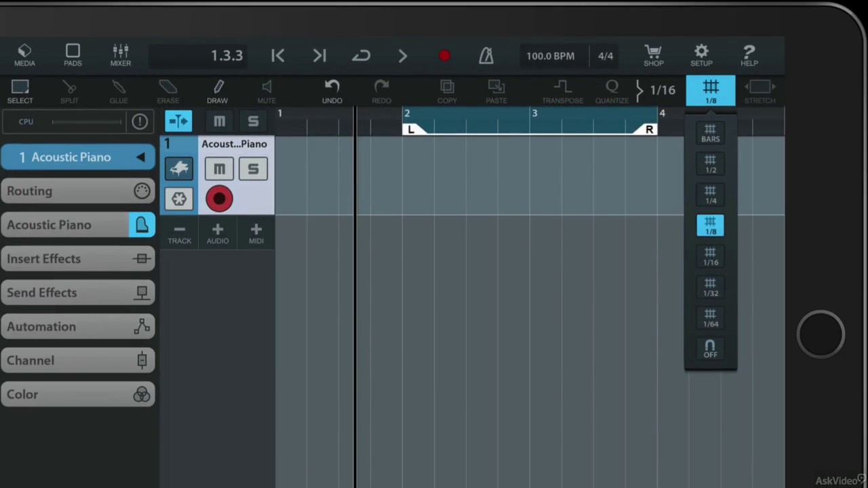Paste the copied event
This screenshot has width=868, height=488.
click(496, 91)
